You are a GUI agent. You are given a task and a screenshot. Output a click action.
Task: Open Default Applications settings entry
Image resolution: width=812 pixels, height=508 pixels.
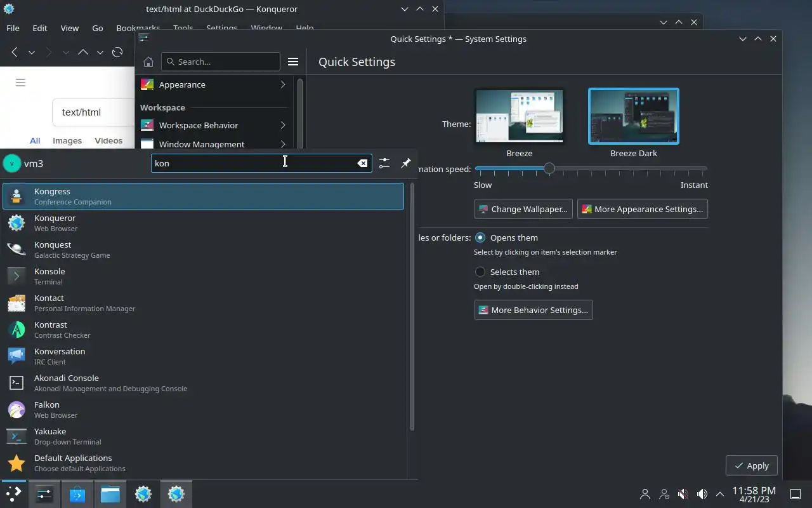pyautogui.click(x=203, y=463)
